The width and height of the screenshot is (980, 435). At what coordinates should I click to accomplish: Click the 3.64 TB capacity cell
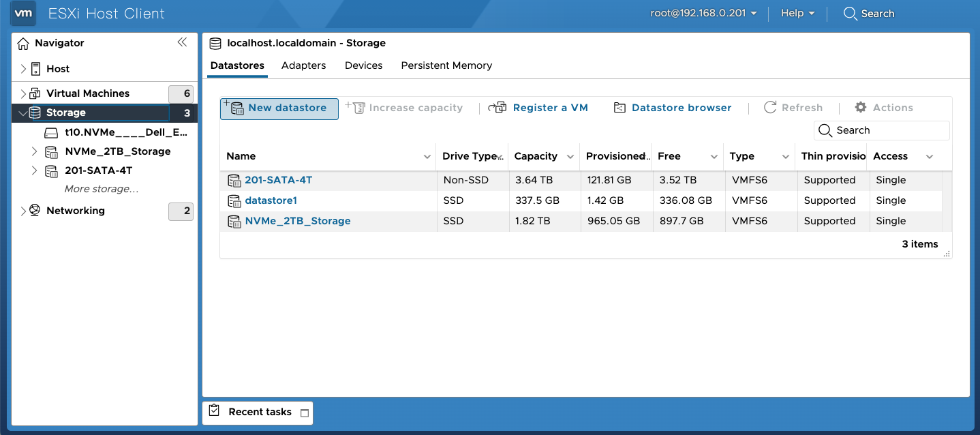click(x=544, y=180)
